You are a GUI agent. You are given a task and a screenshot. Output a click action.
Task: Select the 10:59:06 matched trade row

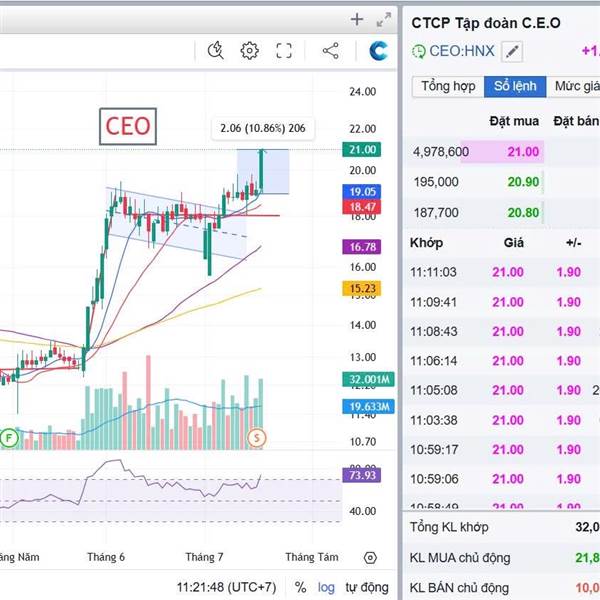(x=501, y=479)
